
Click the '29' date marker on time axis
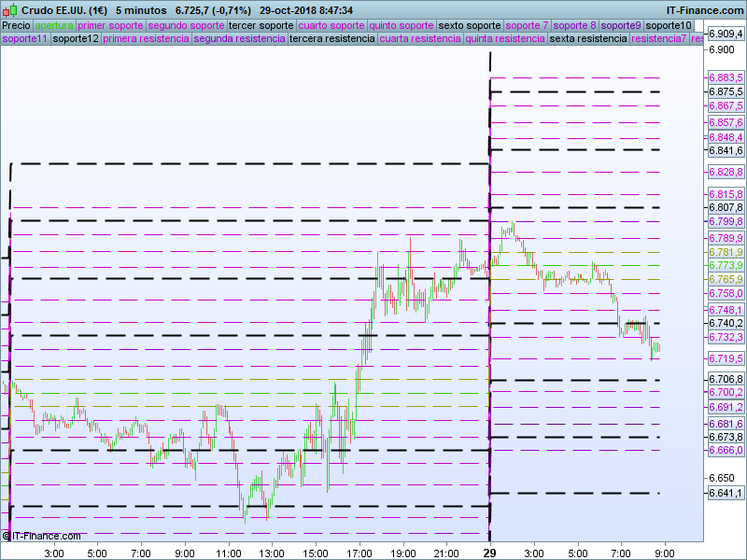489,553
